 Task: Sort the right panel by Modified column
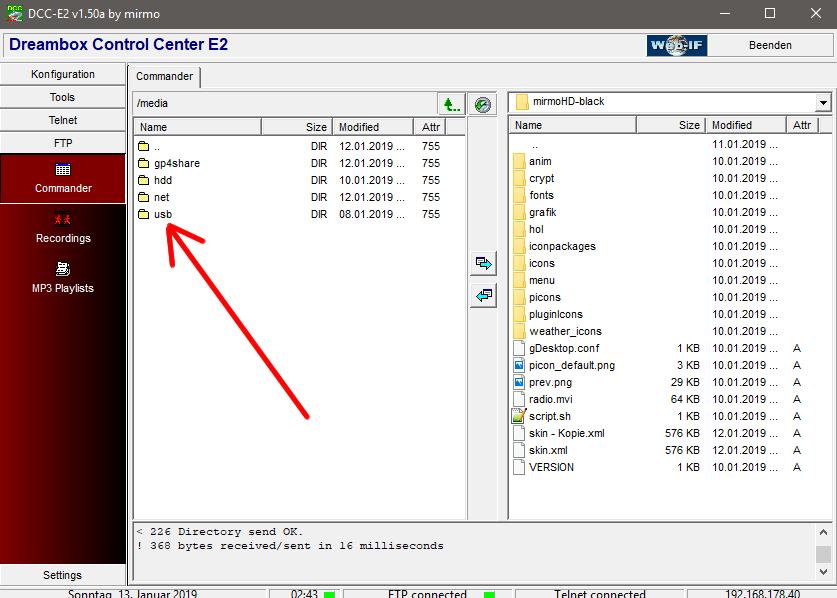[746, 125]
